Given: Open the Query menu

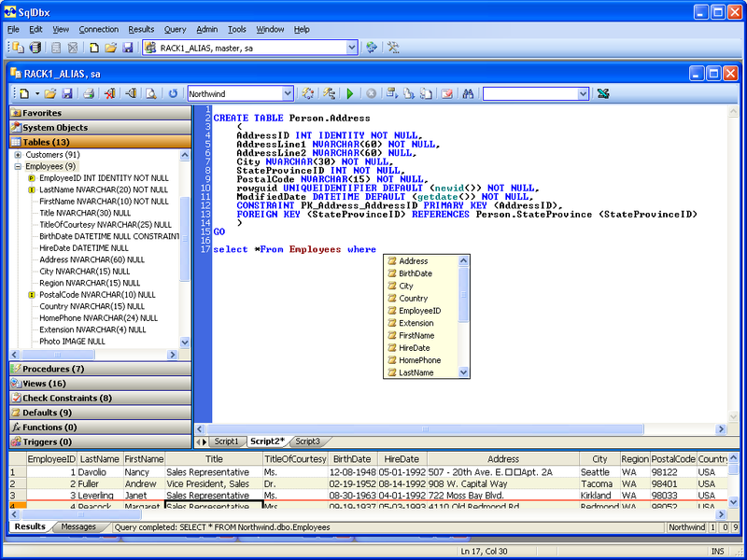Looking at the screenshot, I should tap(175, 30).
